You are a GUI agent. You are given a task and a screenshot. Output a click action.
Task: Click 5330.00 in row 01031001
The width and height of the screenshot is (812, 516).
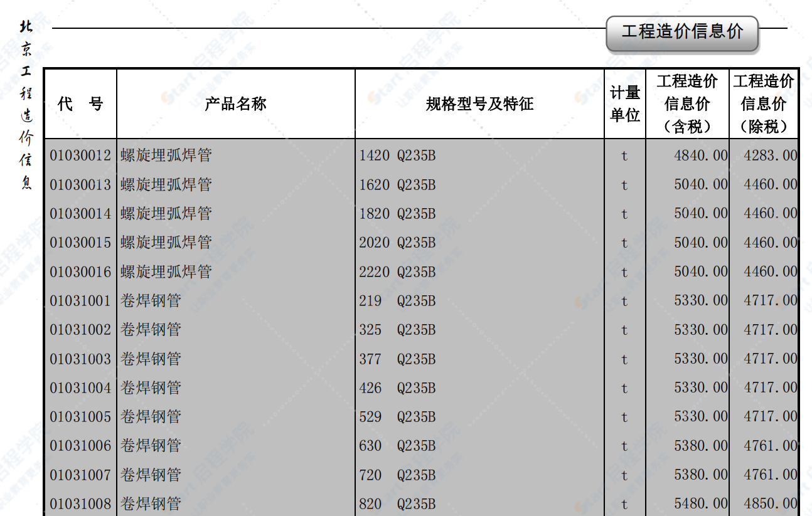point(701,301)
